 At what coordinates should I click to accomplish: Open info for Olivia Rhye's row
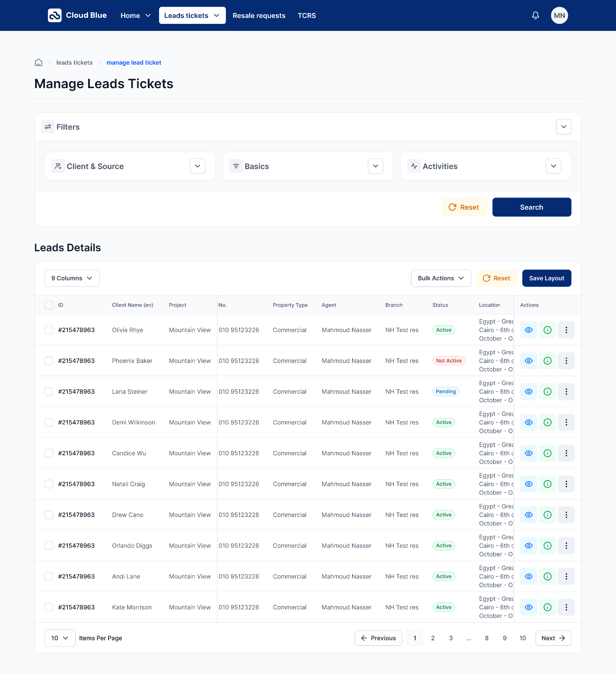pyautogui.click(x=547, y=330)
